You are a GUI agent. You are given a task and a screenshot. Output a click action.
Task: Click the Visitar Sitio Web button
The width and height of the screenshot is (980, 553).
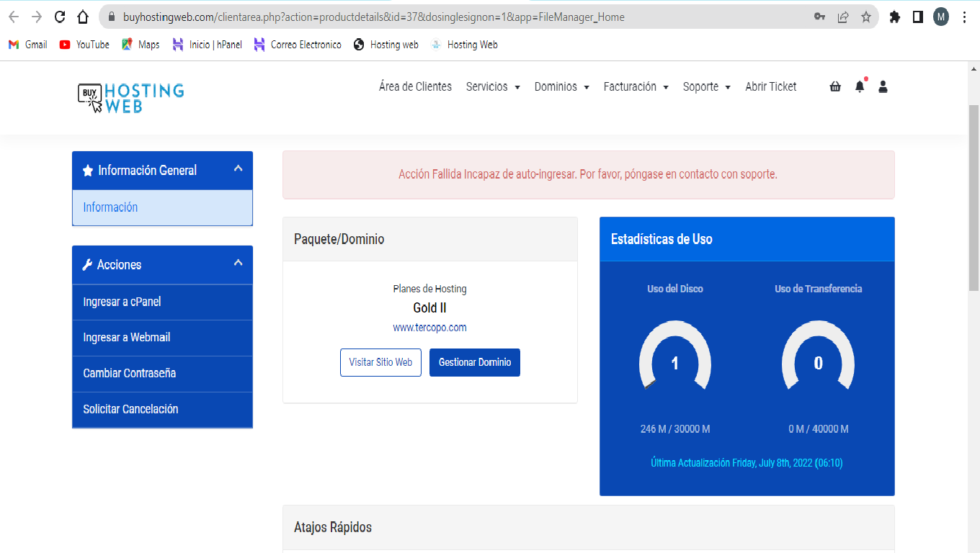click(380, 362)
